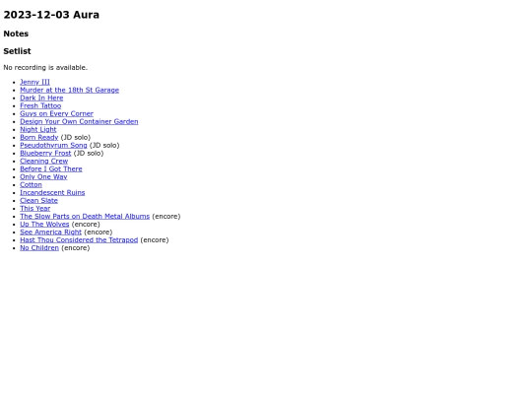Open the Cotton song link
This screenshot has height=399, width=532.
(x=31, y=184)
